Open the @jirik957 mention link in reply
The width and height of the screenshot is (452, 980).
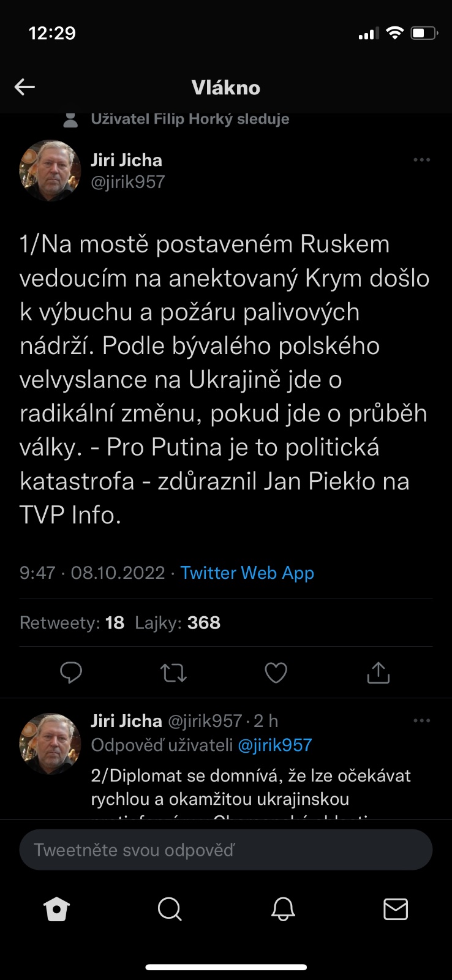tap(274, 745)
